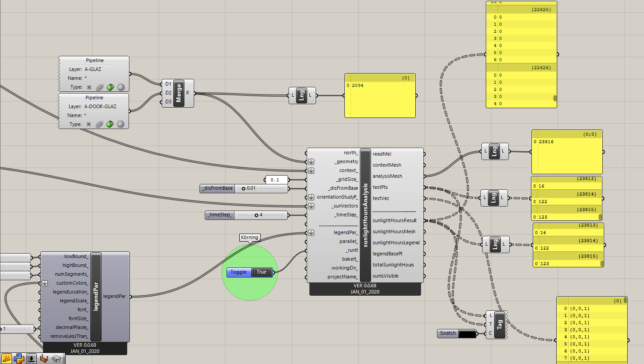Viewport: 644px width, 364px height.
Task: Click the testPts output label
Action: point(380,187)
